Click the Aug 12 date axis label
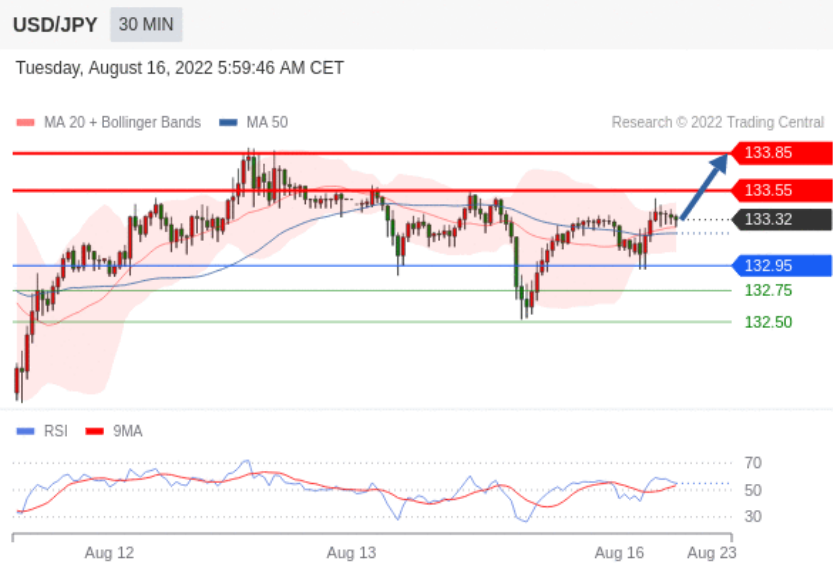This screenshot has width=833, height=569. point(109,553)
